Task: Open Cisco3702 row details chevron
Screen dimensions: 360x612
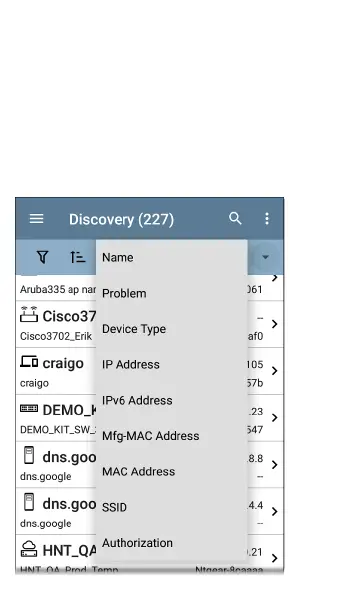Action: click(275, 324)
